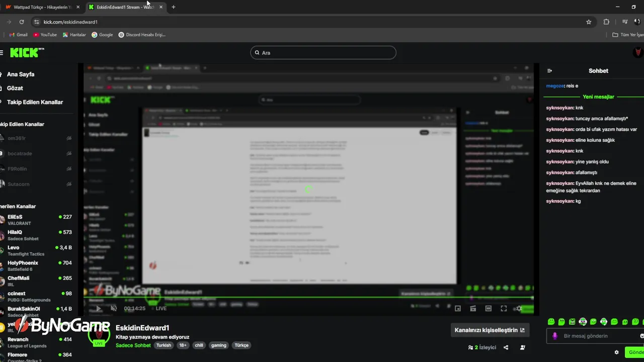
Task: Open recommended channel EliEsS
Action: pos(36,220)
